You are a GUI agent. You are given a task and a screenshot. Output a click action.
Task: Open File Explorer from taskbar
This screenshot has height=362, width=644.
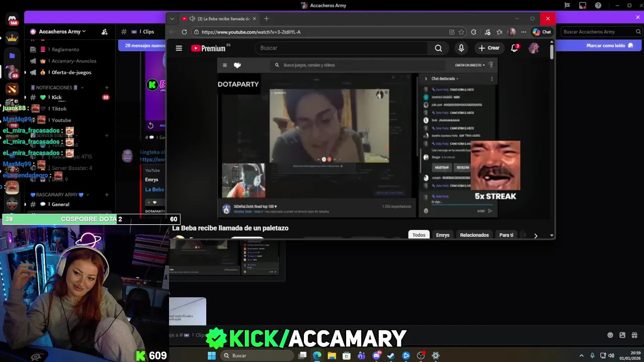(332, 355)
